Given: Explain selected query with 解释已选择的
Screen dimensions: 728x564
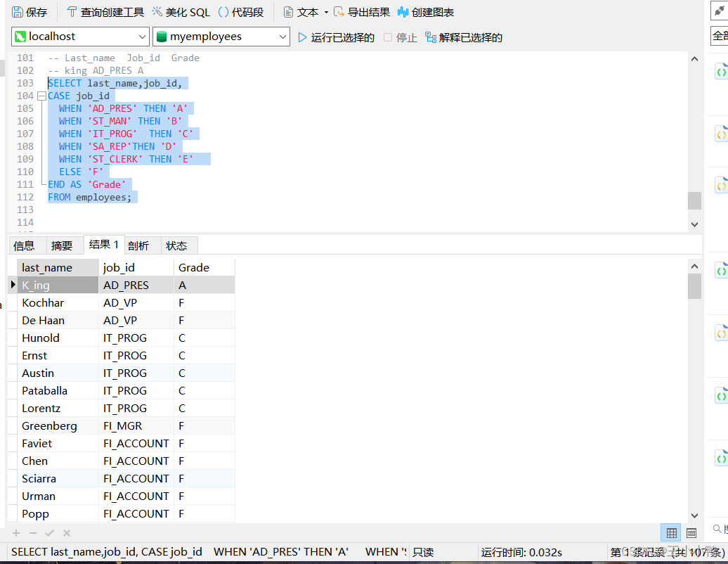Looking at the screenshot, I should click(464, 37).
